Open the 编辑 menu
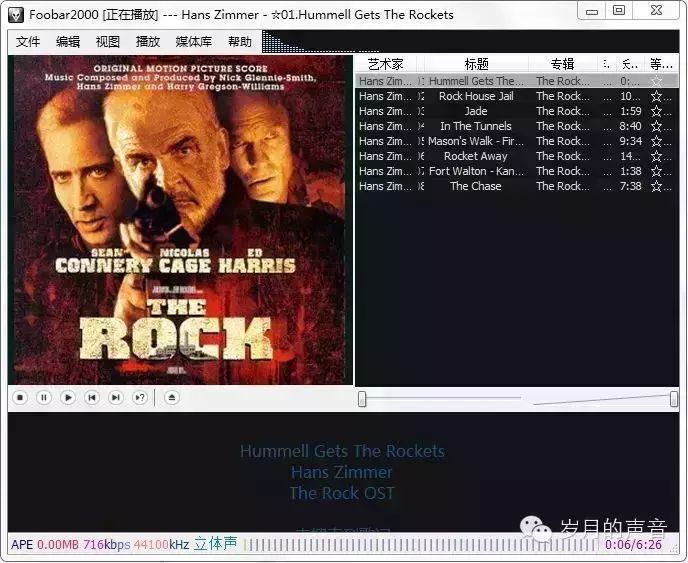This screenshot has width=688, height=563. click(68, 42)
